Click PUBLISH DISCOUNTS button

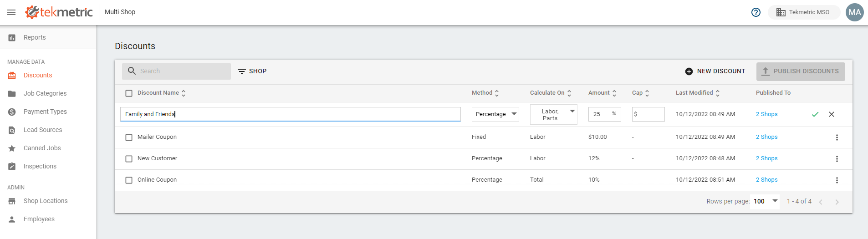coord(801,71)
